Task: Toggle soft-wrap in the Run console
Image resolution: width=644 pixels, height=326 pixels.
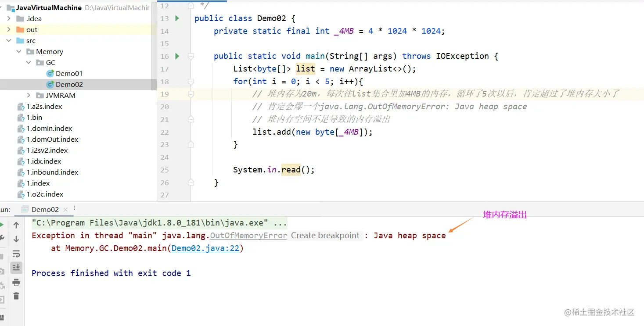Action: (x=16, y=254)
